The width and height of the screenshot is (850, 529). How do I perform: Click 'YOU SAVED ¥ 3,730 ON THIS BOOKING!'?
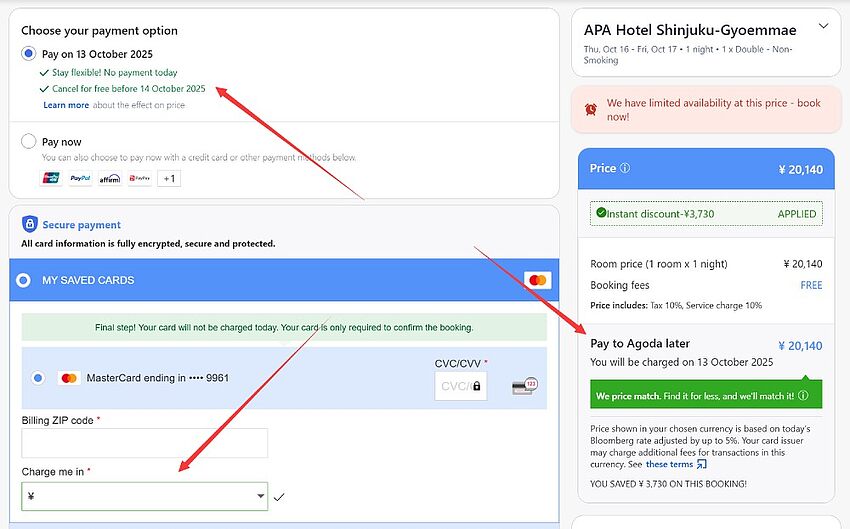coord(668,484)
